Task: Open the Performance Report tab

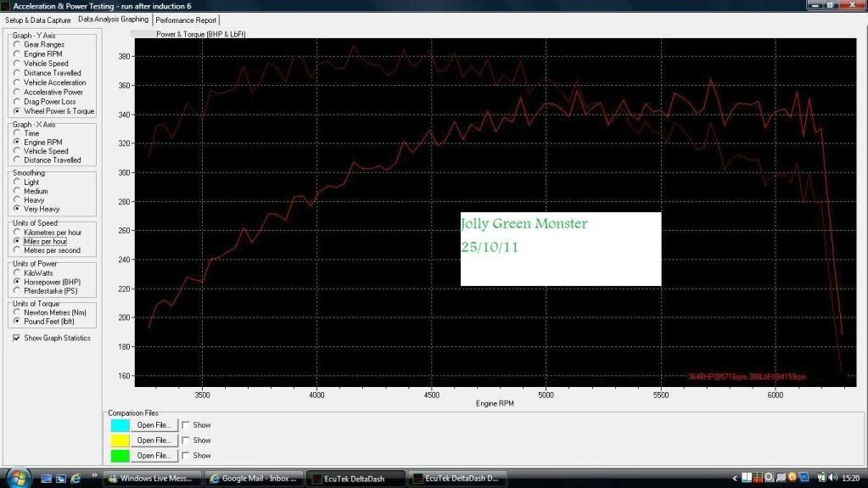Action: (x=185, y=20)
